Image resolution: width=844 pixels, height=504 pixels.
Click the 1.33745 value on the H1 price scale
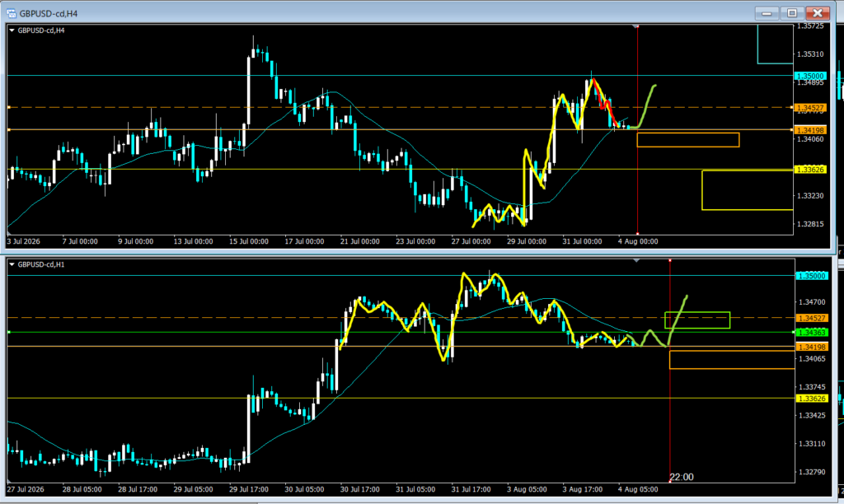tap(812, 387)
